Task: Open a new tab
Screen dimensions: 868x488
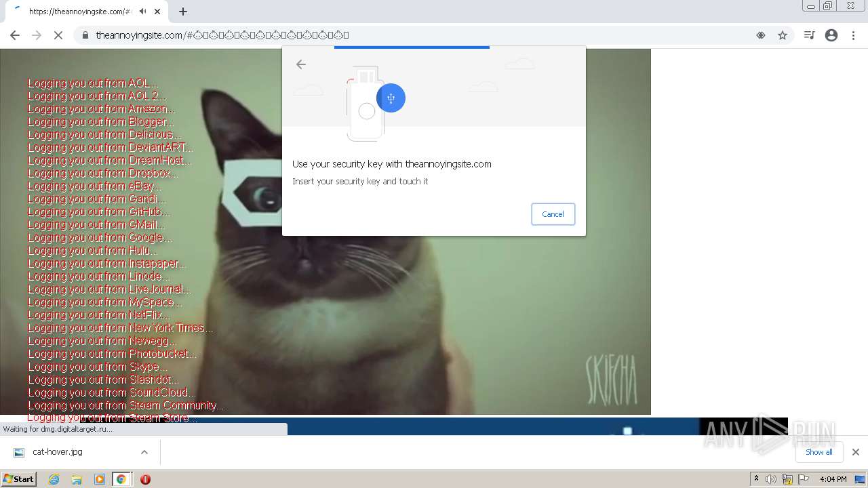Action: (x=183, y=12)
